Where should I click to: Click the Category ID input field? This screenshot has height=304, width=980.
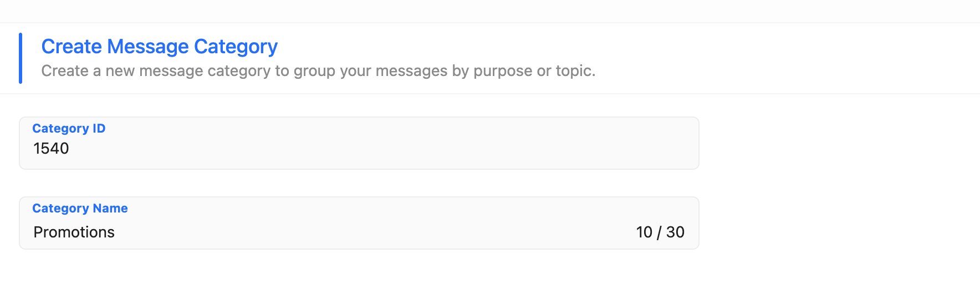359,149
